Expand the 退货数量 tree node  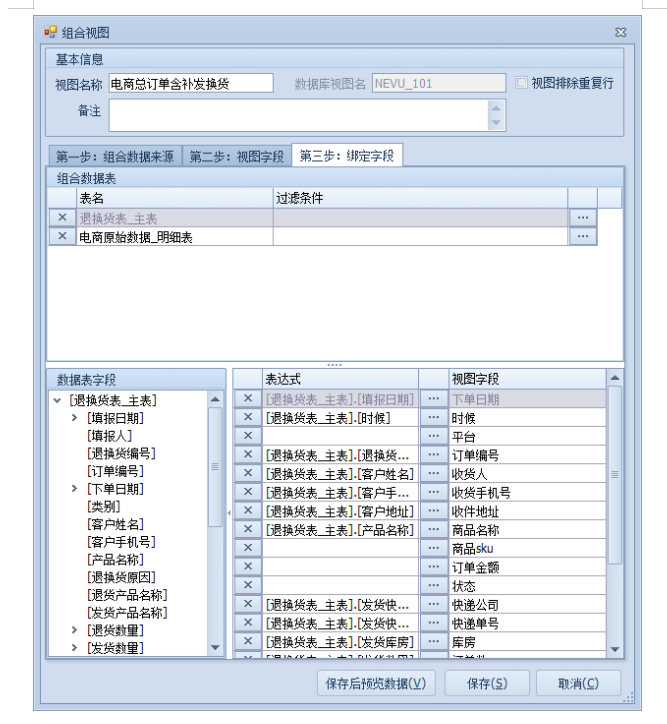tap(74, 630)
